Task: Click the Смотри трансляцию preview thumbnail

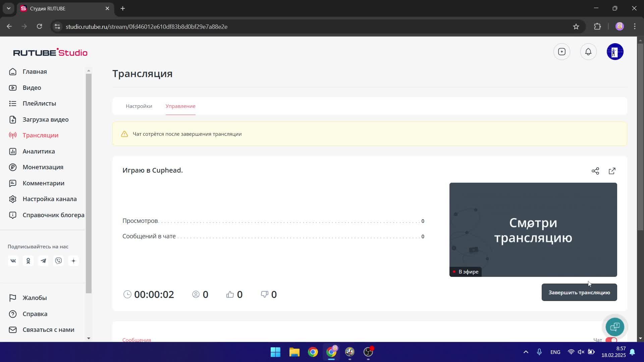Action: [x=533, y=230]
